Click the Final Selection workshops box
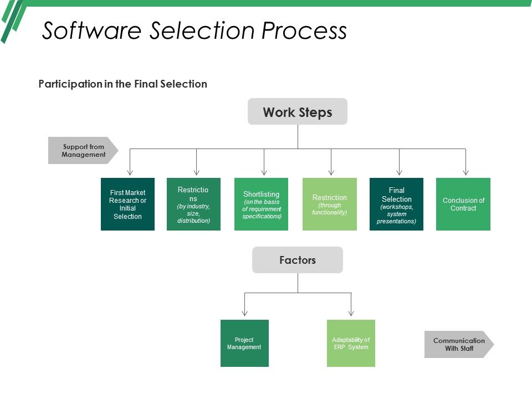Screen dimensions: 532x399 click(396, 204)
